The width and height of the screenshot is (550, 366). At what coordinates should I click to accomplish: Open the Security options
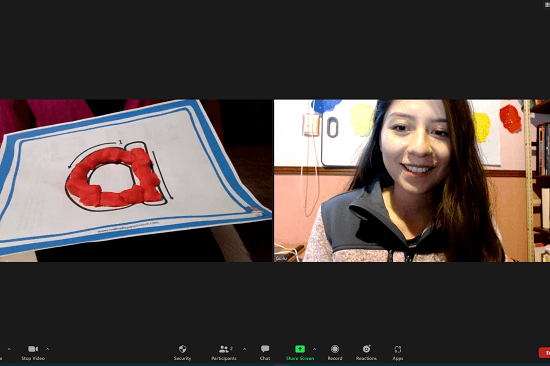point(182,352)
